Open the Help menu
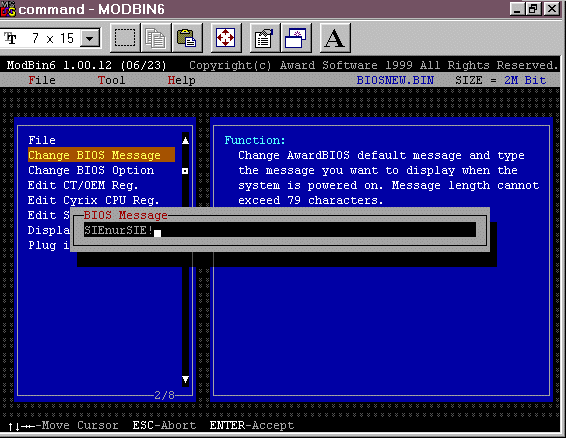Image resolution: width=566 pixels, height=438 pixels. pos(181,80)
